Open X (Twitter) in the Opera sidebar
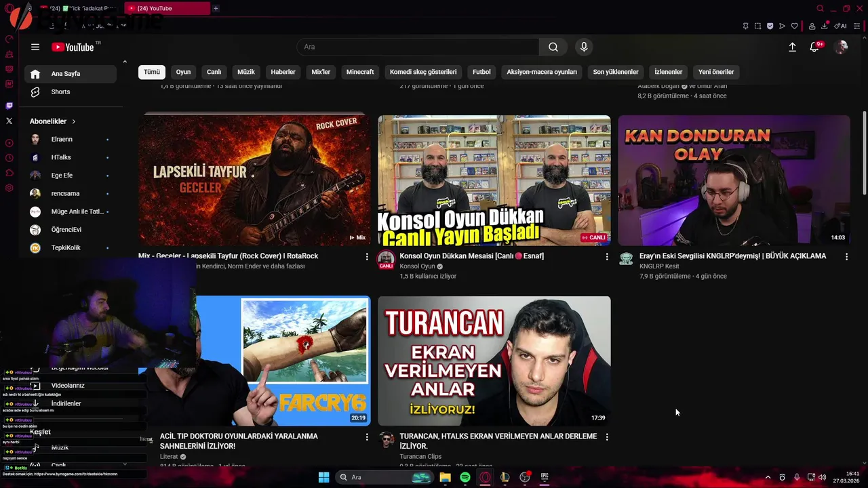This screenshot has width=868, height=488. pos(9,121)
